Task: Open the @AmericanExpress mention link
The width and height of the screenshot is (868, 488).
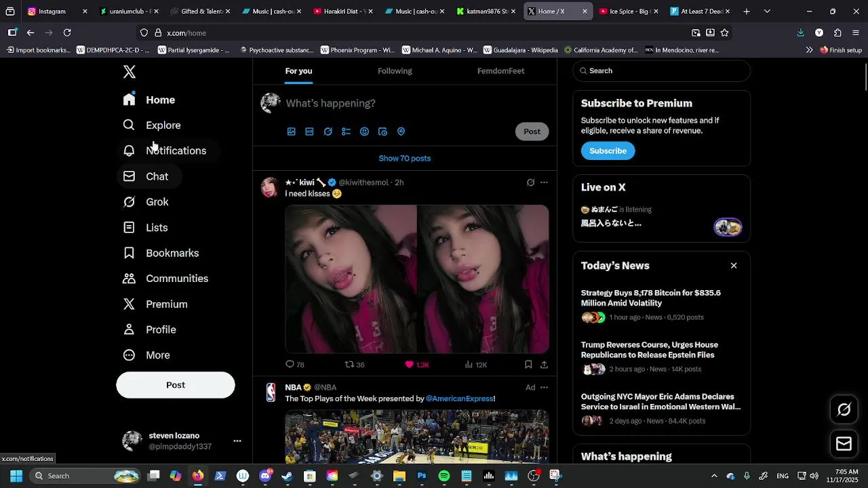Action: 460,399
